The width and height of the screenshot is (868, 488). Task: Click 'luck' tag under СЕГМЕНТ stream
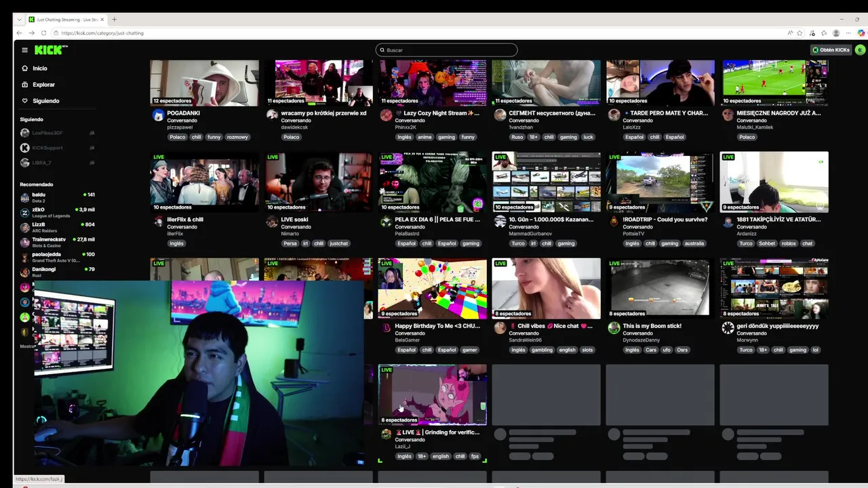coord(588,137)
